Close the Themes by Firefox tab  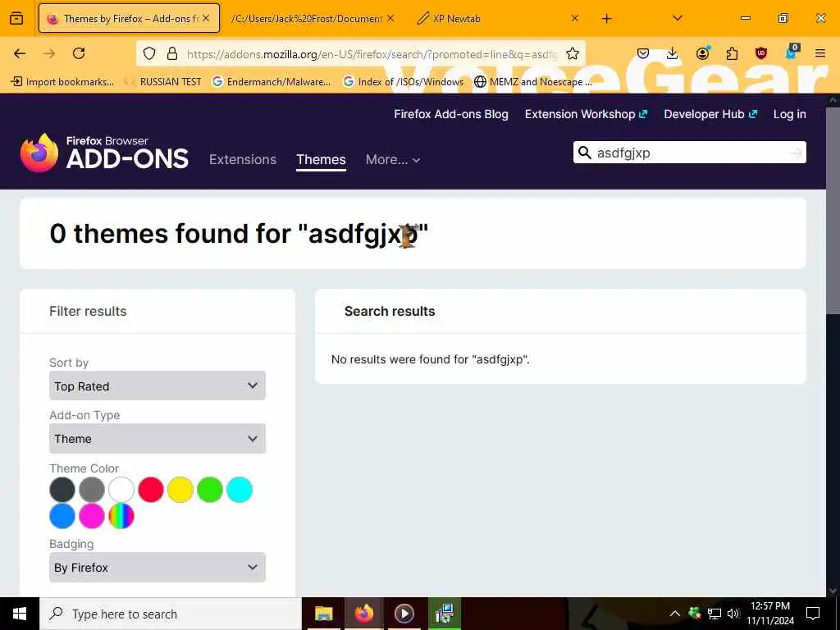click(x=206, y=18)
